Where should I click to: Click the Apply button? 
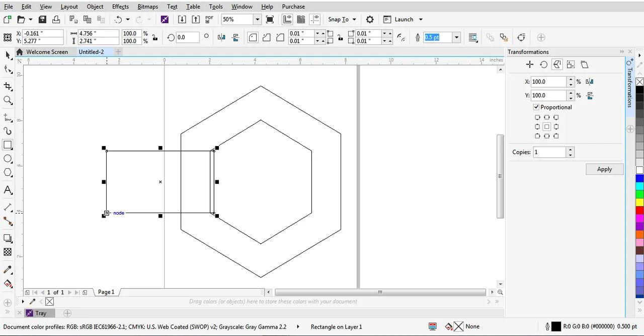click(604, 169)
